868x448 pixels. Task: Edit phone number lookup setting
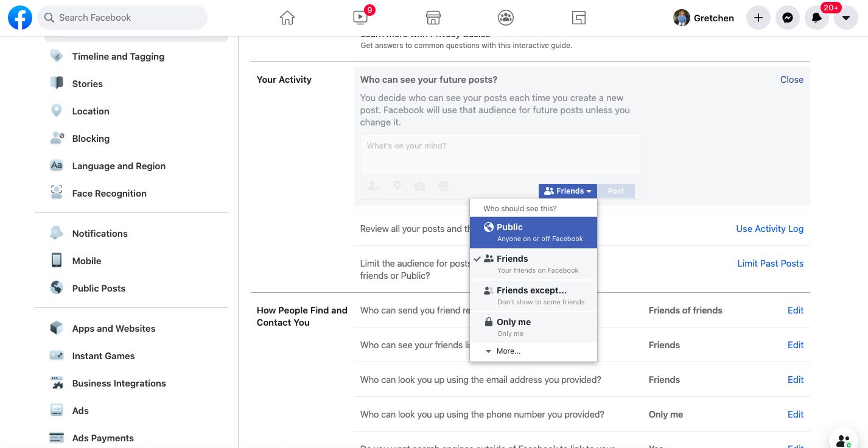(x=795, y=415)
